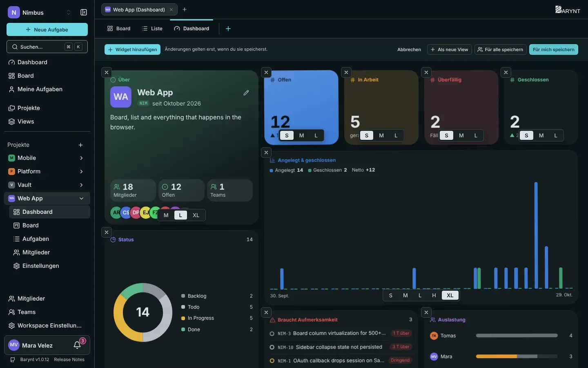Image resolution: width=588 pixels, height=368 pixels.
Task: Expand the Mobile project
Action: tap(81, 158)
